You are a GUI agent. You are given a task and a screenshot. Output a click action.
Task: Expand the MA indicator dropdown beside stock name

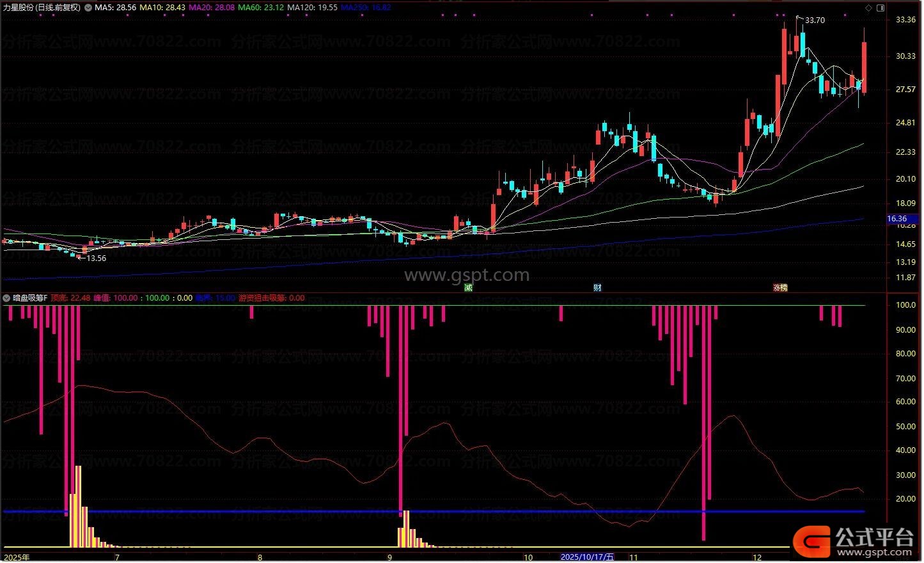pos(88,8)
